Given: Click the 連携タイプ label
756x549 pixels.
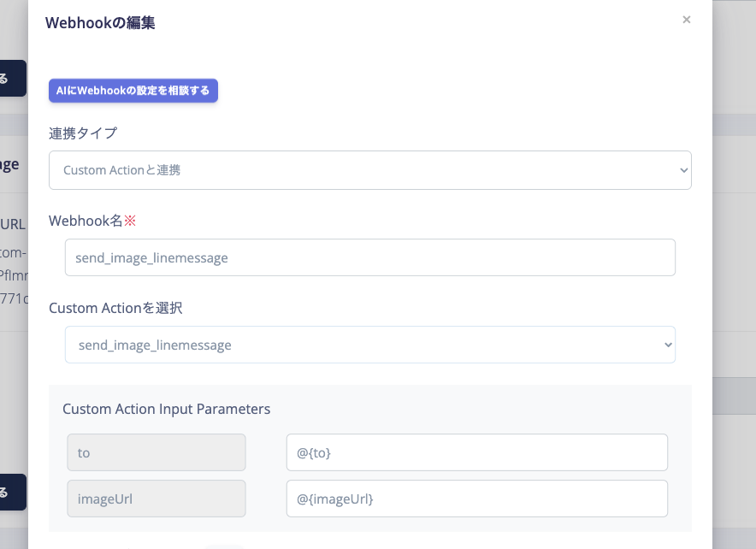Looking at the screenshot, I should (x=83, y=133).
